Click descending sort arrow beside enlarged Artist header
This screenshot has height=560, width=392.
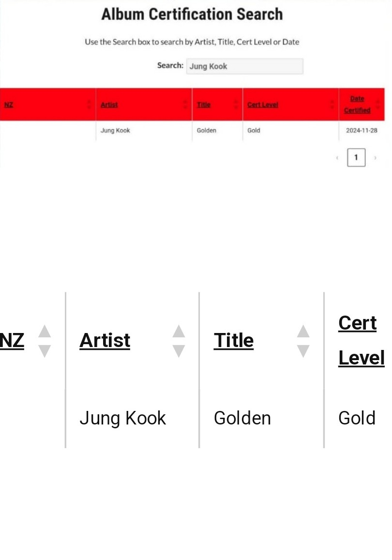(x=179, y=350)
